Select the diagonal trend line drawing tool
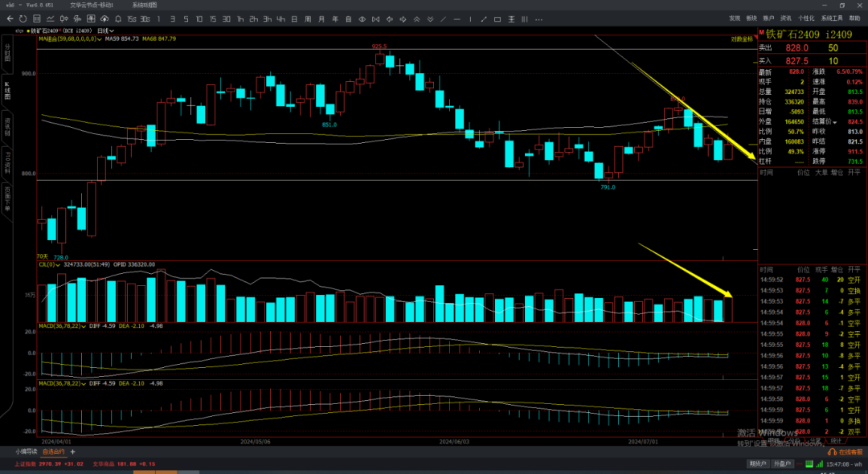The height and width of the screenshot is (474, 868). point(444,18)
